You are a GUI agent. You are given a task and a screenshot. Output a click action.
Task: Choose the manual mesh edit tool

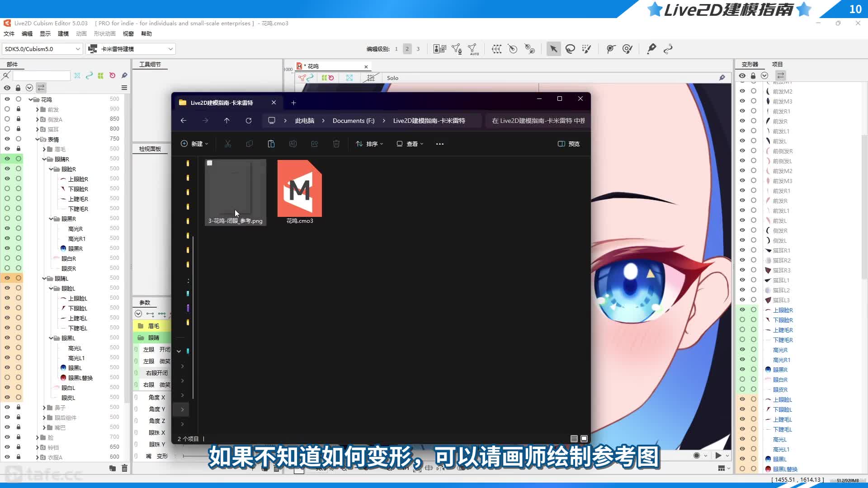pos(457,49)
